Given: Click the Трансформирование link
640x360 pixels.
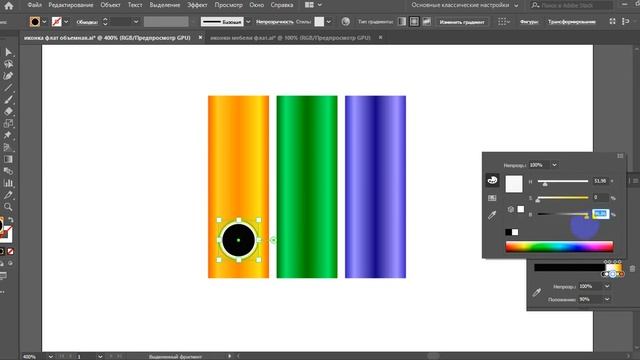Looking at the screenshot, I should (x=571, y=22).
